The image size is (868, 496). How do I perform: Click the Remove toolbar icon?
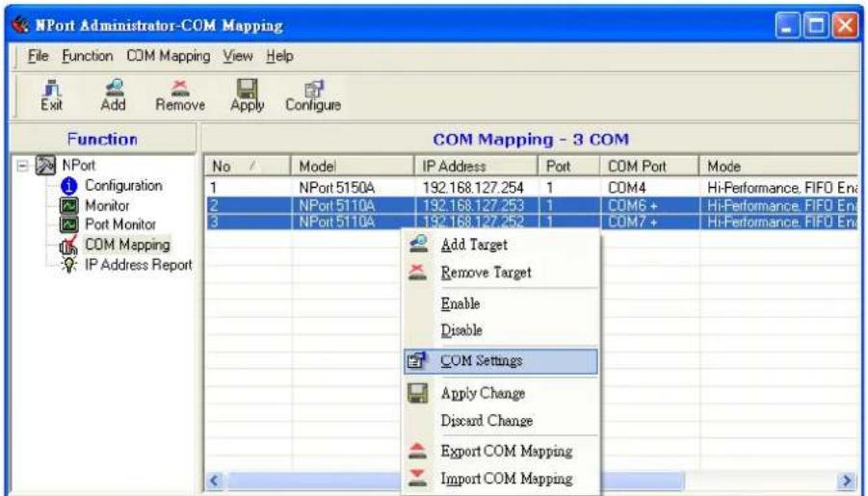(180, 88)
